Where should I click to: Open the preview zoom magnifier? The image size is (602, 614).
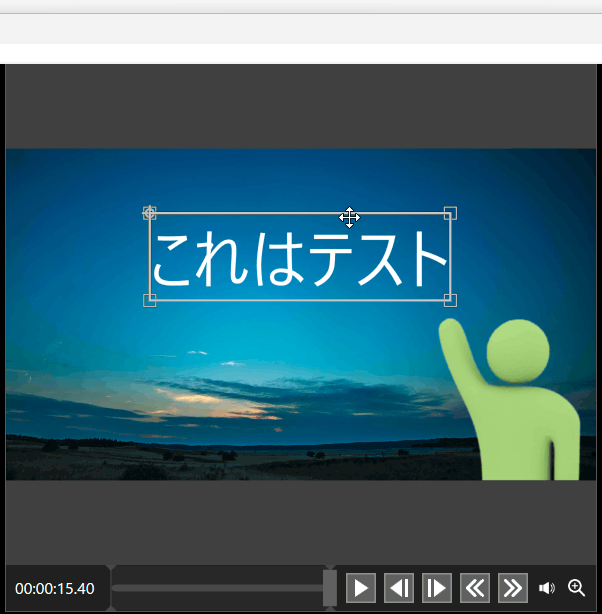[x=577, y=588]
